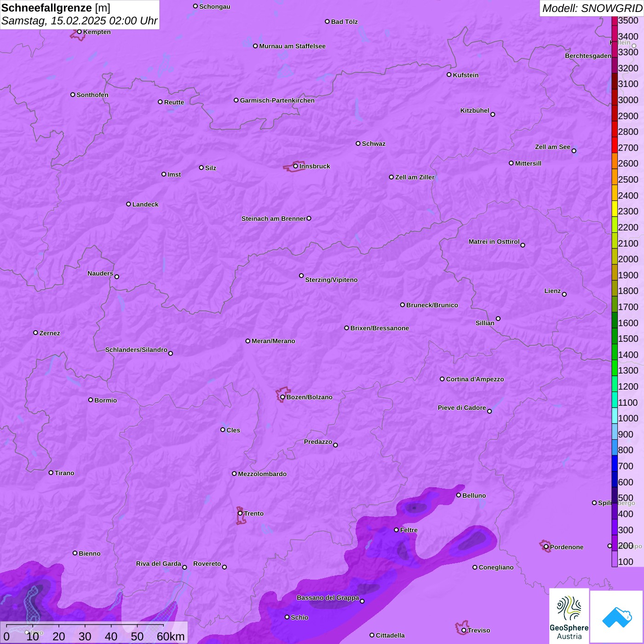Click the 'Sterzing/Vipiteno' label
Viewport: 644px width, 644px height.
[331, 280]
